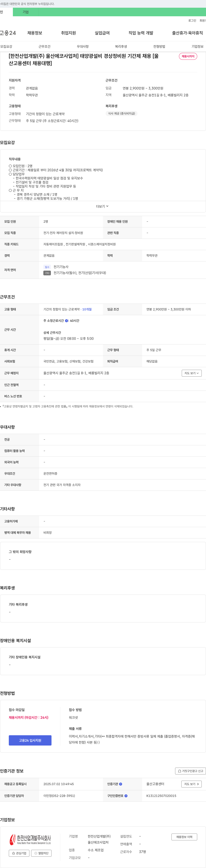The width and height of the screenshot is (206, 868).
Task: Click 평일(월~금) 오전 08:00 ~ 오후 5:00
Action: click(x=68, y=339)
